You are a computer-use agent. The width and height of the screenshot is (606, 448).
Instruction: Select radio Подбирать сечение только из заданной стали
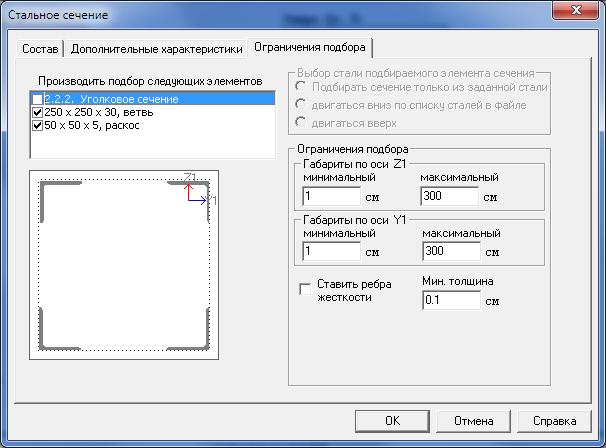click(x=300, y=87)
